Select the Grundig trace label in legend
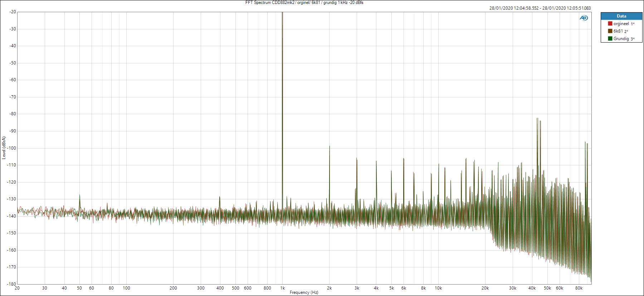Image resolution: width=644 pixels, height=296 pixels. [621, 39]
